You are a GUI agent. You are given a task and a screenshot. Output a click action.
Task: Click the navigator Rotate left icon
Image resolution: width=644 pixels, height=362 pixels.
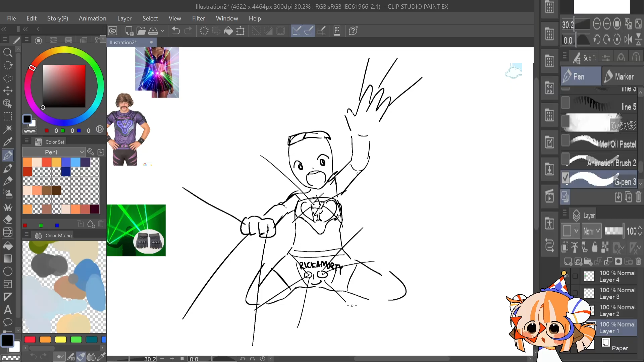click(x=597, y=40)
